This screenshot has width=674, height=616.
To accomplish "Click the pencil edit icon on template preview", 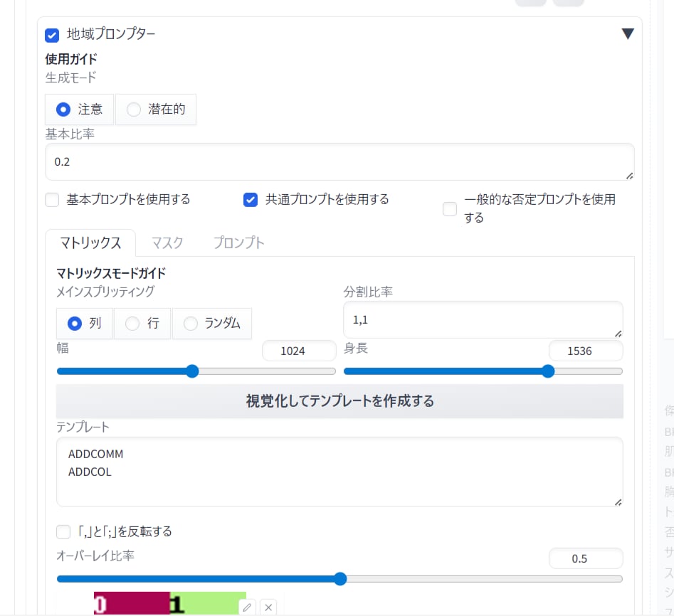I will point(247,607).
